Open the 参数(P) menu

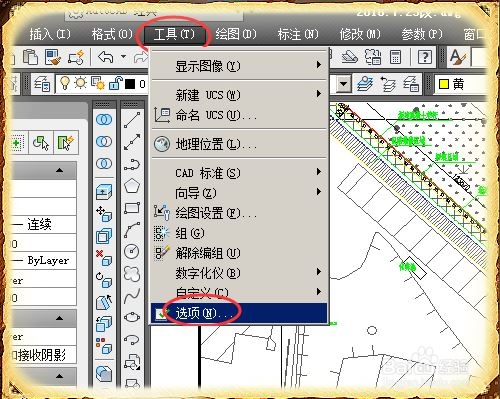pyautogui.click(x=422, y=34)
